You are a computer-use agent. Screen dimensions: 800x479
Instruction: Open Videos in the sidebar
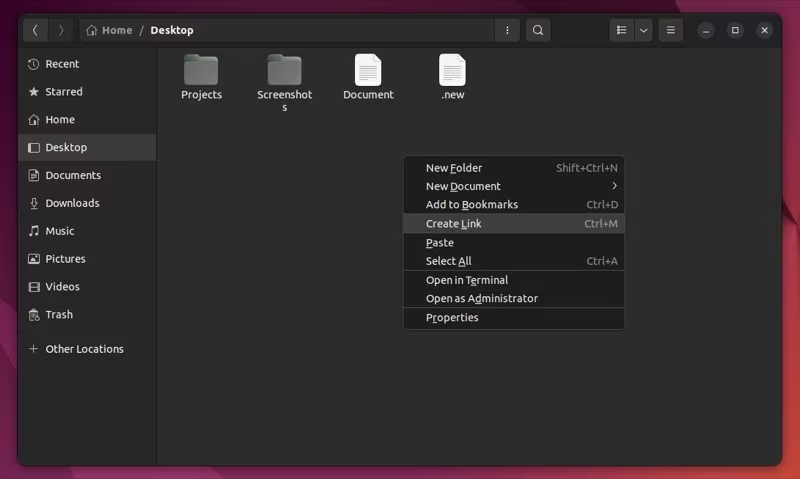click(x=87, y=287)
